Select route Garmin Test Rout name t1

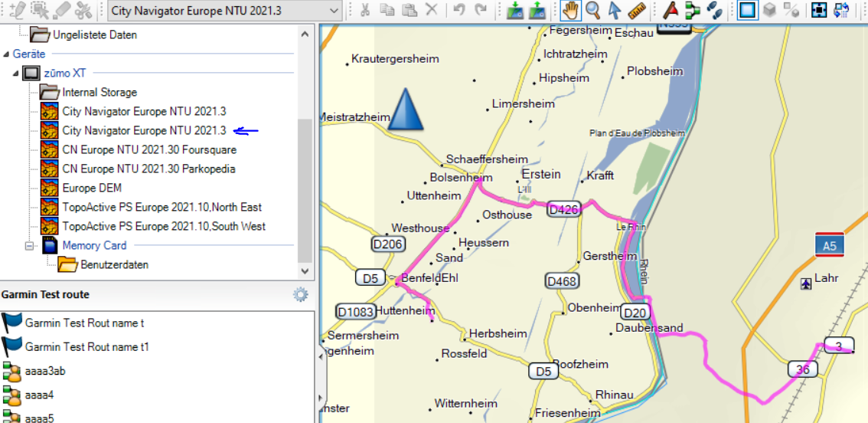click(x=87, y=347)
